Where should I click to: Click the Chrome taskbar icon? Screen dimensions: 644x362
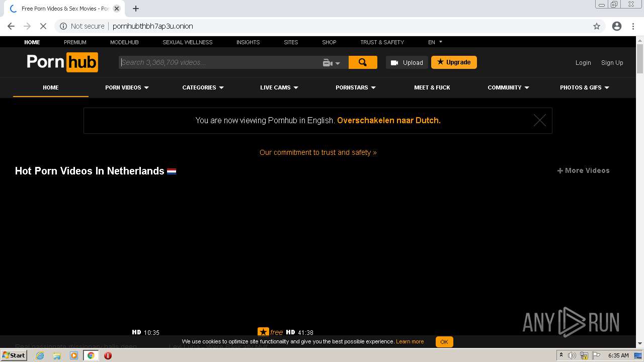(91, 355)
